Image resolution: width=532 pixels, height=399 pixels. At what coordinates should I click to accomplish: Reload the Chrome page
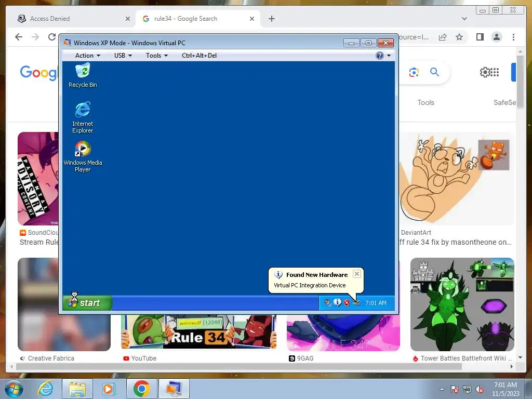point(52,37)
